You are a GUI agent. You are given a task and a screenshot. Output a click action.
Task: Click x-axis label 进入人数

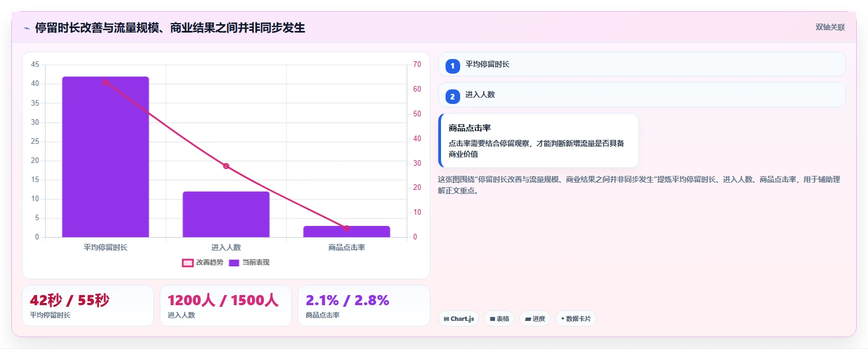tap(226, 247)
